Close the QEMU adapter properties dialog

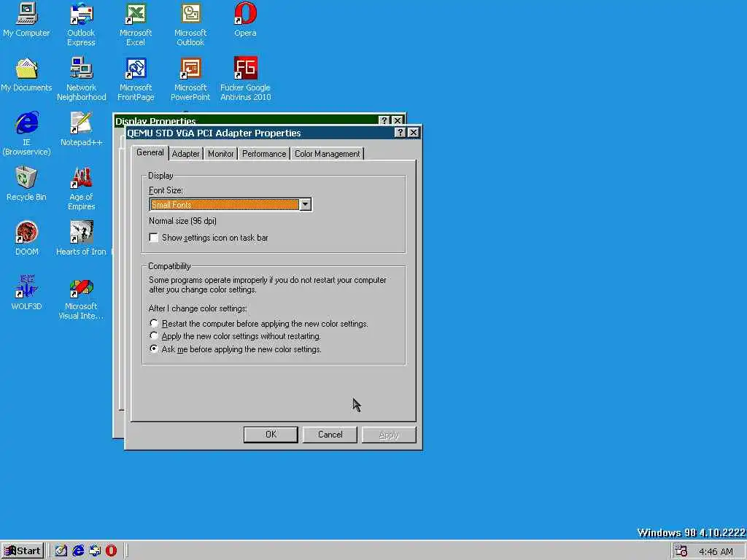(414, 133)
